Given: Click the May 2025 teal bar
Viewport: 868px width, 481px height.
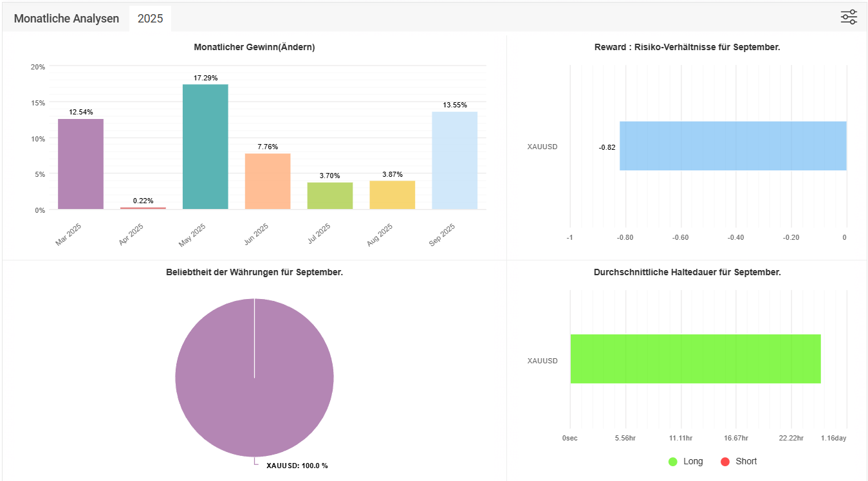Looking at the screenshot, I should (205, 147).
